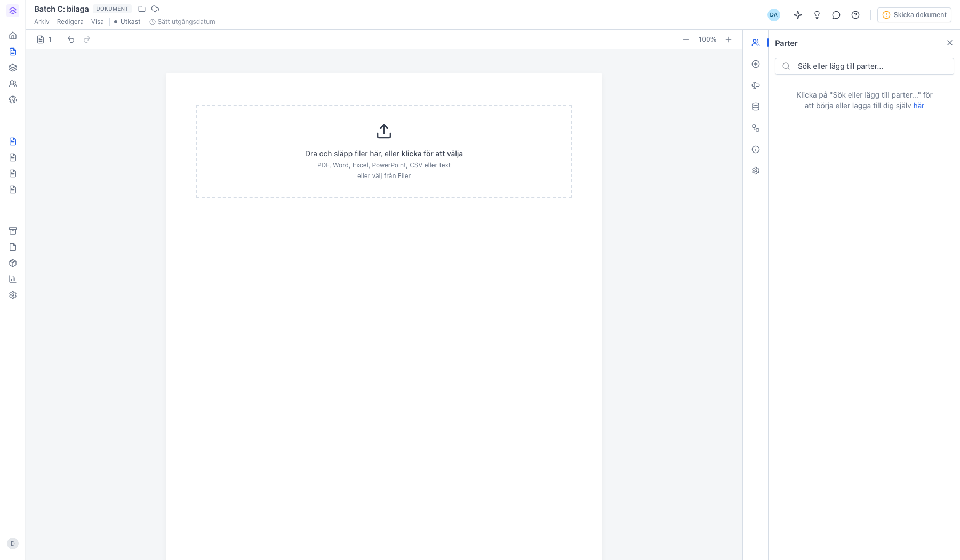The image size is (960, 560).
Task: Click the lightbulb tips icon in header
Action: (817, 15)
